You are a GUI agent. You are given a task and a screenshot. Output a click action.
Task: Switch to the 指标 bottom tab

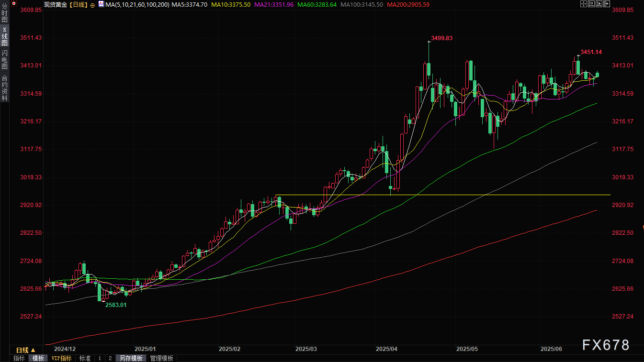(19, 358)
